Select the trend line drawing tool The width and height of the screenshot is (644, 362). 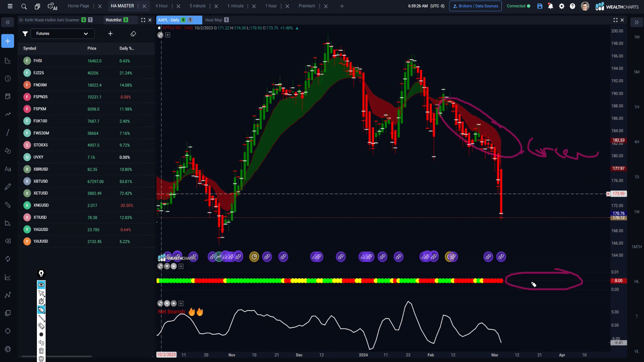click(8, 132)
